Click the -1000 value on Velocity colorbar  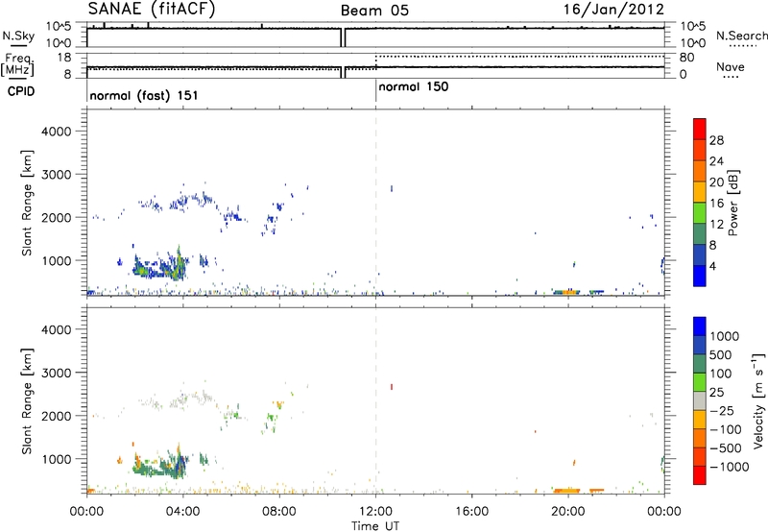click(x=729, y=467)
